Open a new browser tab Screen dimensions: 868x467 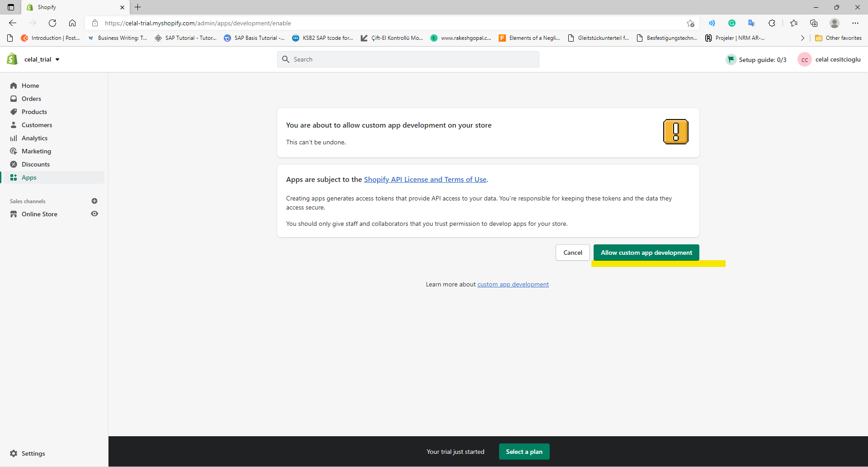point(138,7)
